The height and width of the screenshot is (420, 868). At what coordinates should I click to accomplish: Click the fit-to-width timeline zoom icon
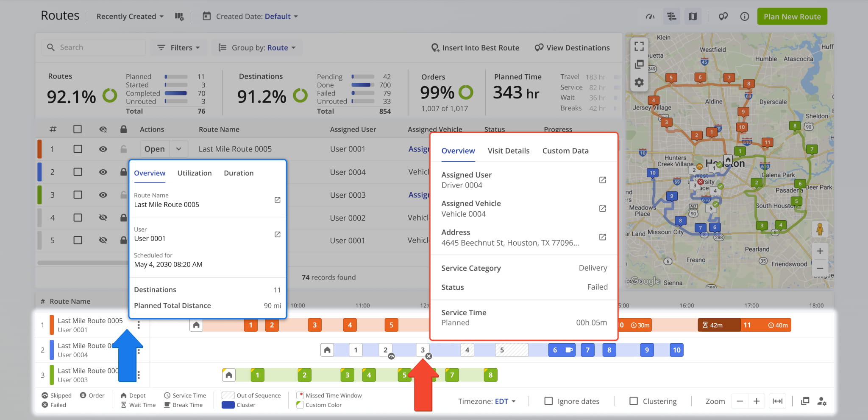[778, 401]
